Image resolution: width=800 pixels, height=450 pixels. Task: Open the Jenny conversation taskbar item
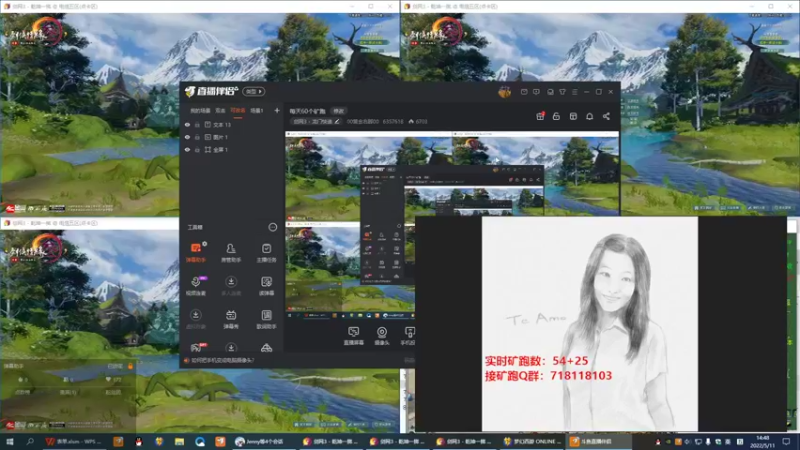click(x=264, y=441)
